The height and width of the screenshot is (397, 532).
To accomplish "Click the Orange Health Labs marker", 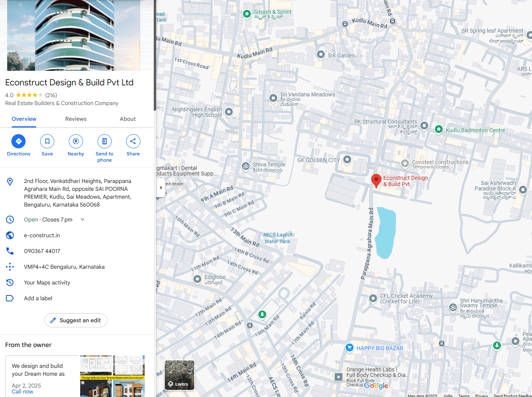I will (x=339, y=377).
